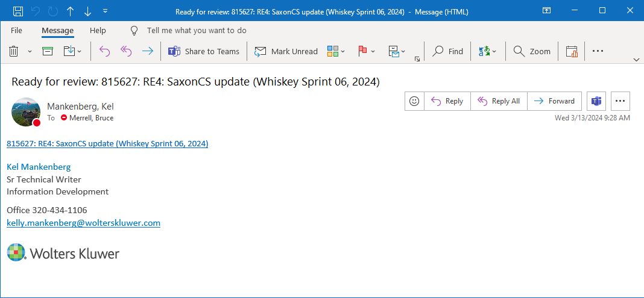Go to next item with down arrow
Viewport: 644px width, 298px height.
87,11
